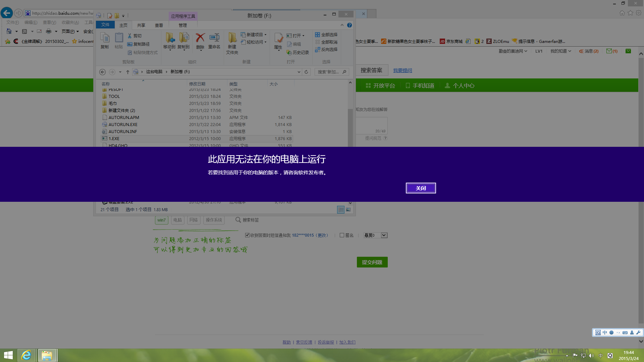Viewport: 644px width, 362px height.
Task: Click the Explorer search box
Action: [x=332, y=72]
